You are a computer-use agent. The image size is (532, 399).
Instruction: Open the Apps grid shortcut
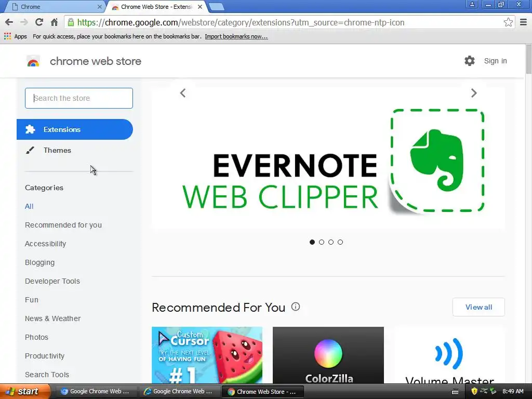coord(15,36)
